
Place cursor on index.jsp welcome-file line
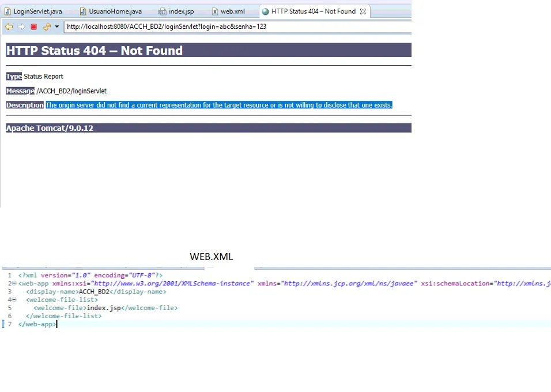pos(105,308)
